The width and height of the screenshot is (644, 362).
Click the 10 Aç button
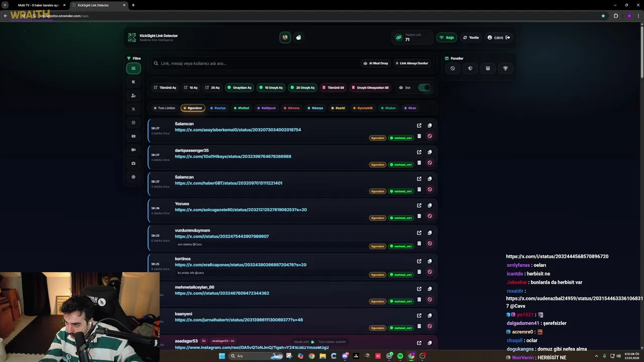(x=191, y=87)
